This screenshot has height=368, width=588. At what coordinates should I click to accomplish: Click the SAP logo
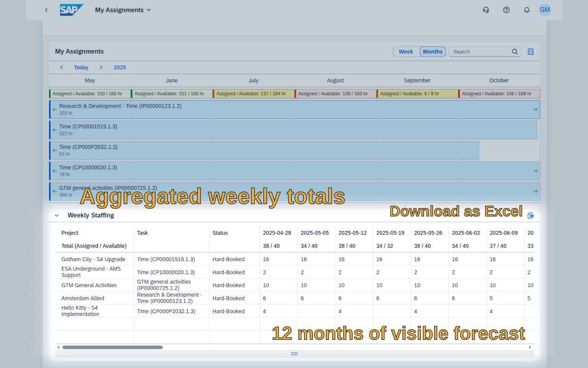72,10
